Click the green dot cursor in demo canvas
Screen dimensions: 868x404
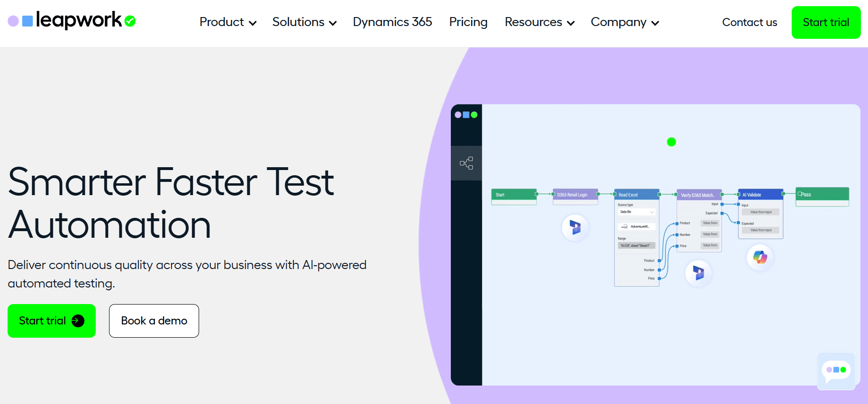tap(671, 142)
